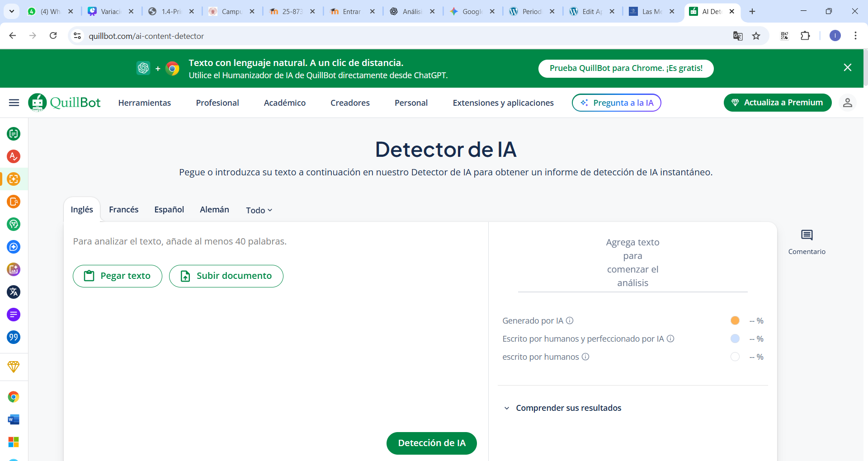Screen dimensions: 868x461
Task: Click info icon next to Generado por IA
Action: (570, 320)
